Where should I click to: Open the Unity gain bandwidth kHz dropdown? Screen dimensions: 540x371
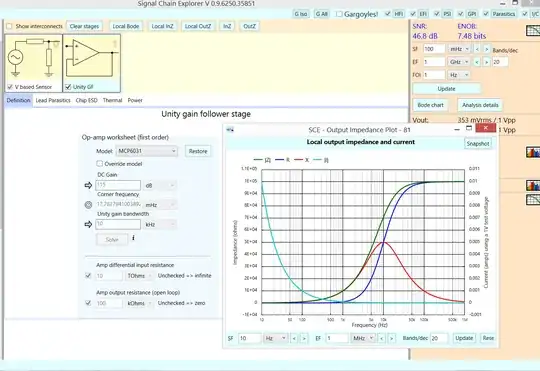pyautogui.click(x=160, y=224)
